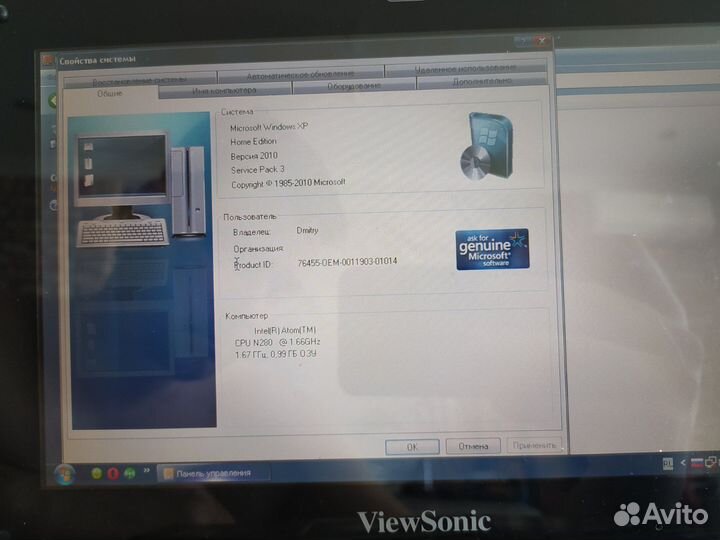Go to Удаленное использование tab
This screenshot has width=720, height=540.
(464, 69)
